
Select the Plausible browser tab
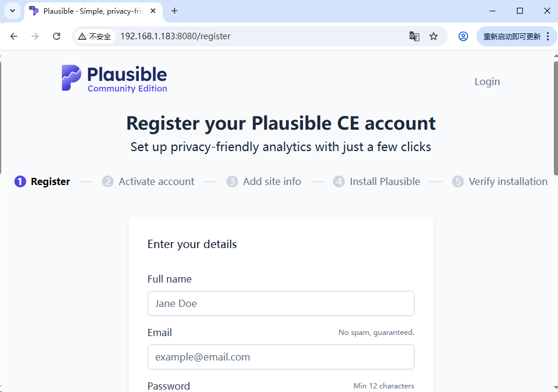click(x=89, y=11)
